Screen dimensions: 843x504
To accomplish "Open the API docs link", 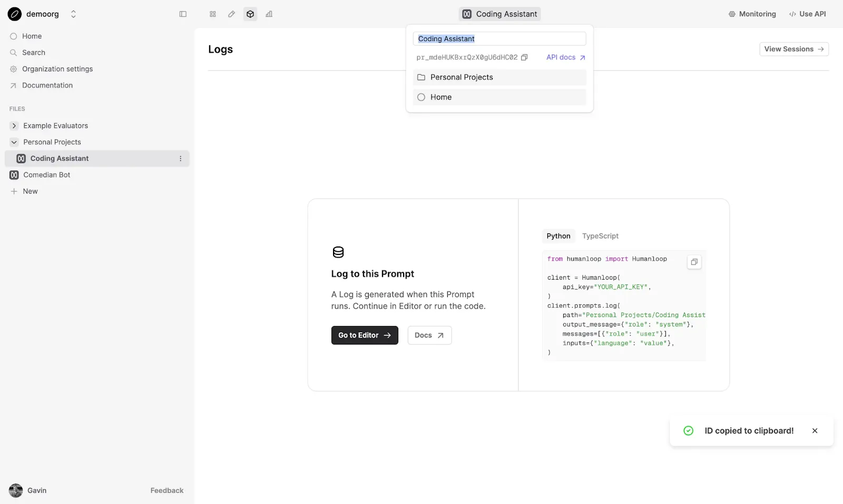I will coord(565,57).
